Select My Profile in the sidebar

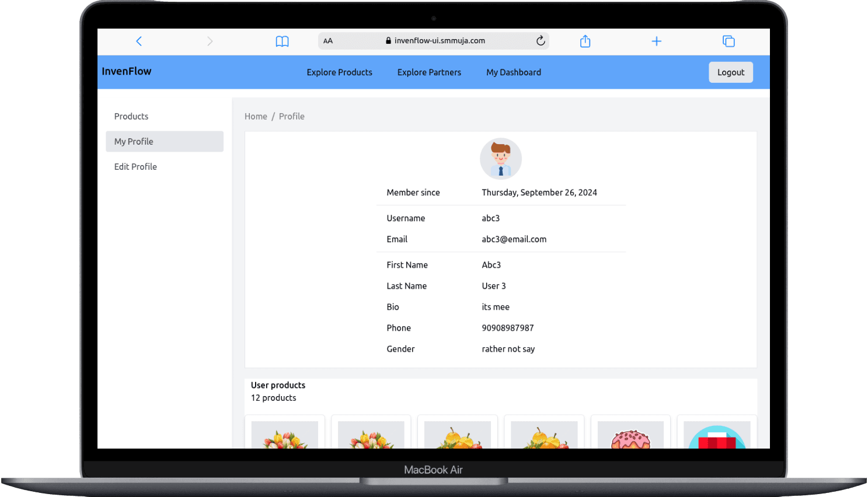[134, 141]
